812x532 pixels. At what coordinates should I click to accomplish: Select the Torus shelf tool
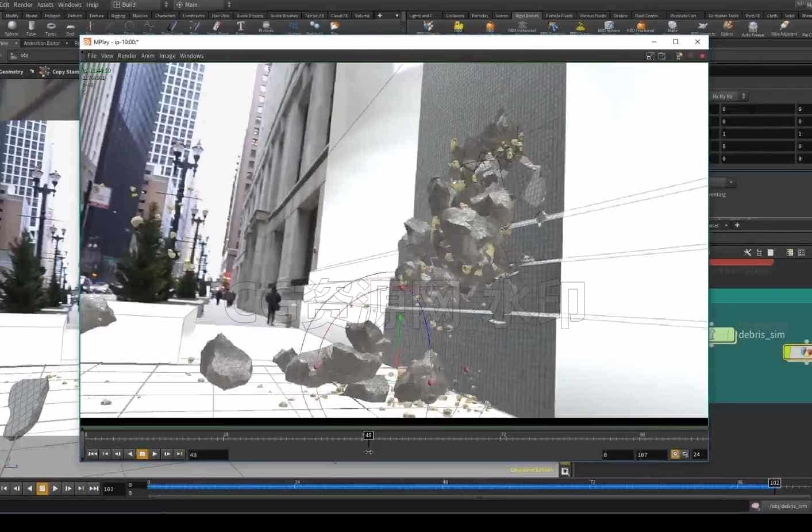(x=51, y=28)
